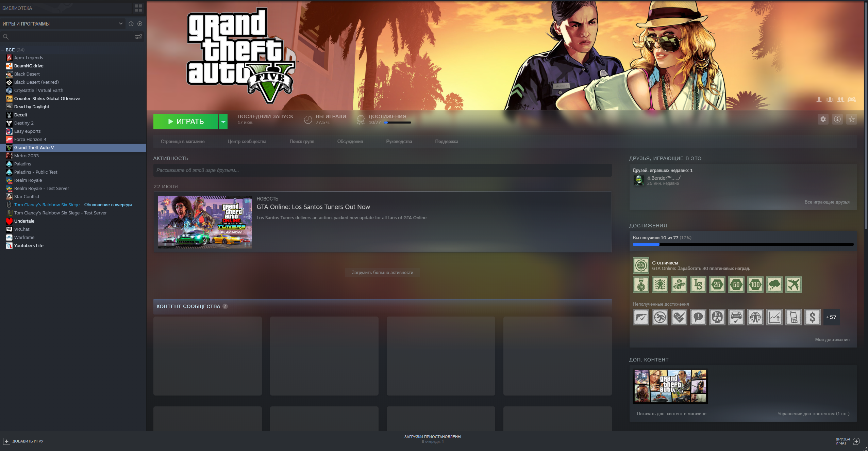Click the green ИГРАТЬ button

186,122
